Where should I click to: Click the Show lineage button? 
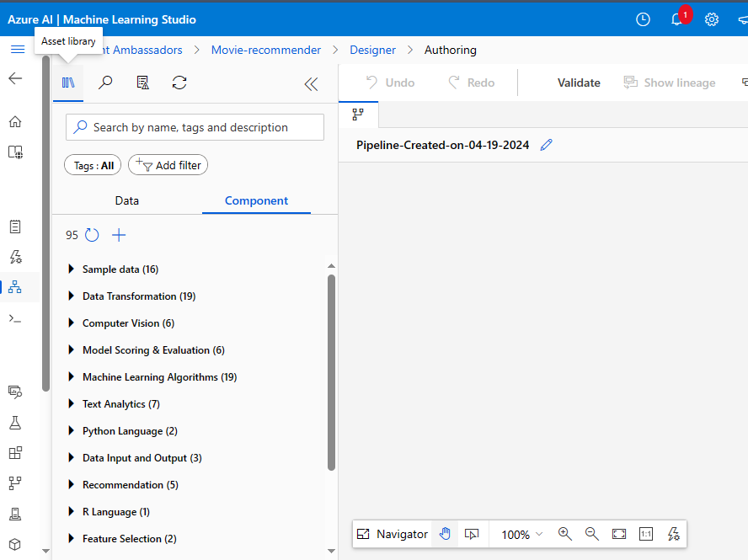[x=670, y=83]
